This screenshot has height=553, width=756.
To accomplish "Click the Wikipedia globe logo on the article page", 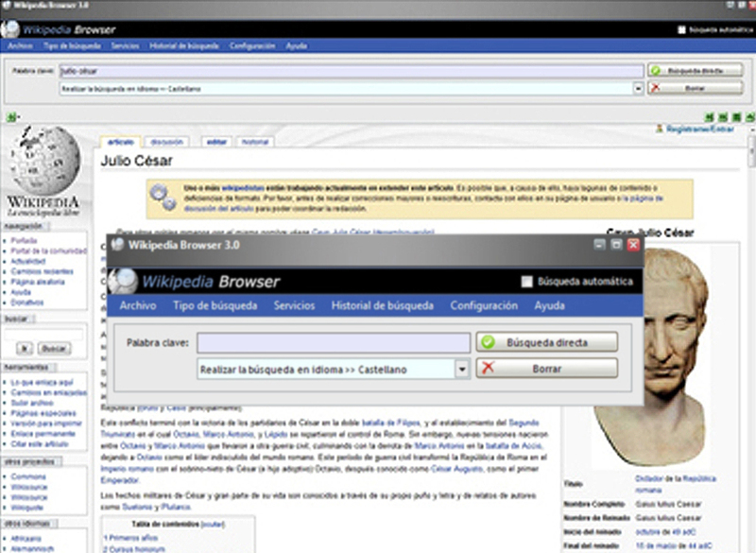I will [43, 161].
